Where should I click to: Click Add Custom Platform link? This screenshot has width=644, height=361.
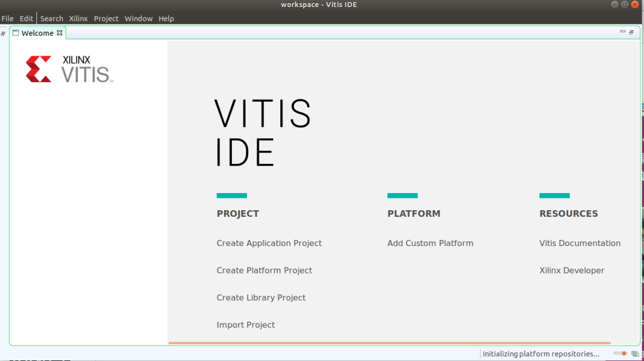(x=430, y=243)
